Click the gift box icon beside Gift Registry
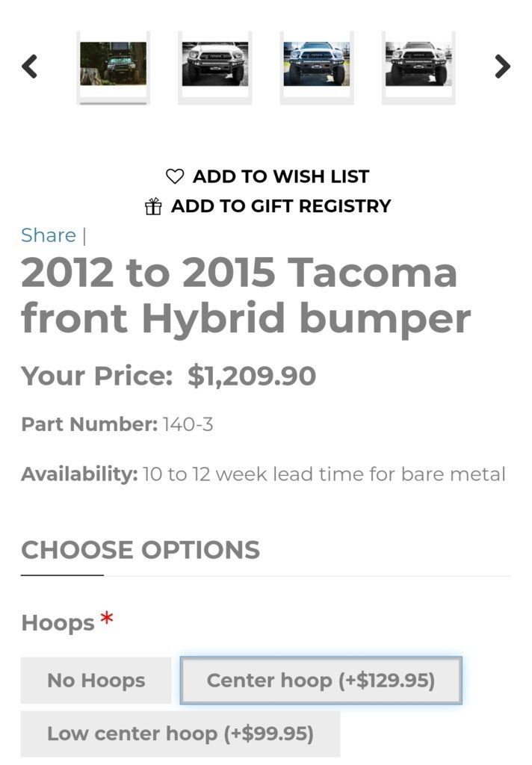 point(153,206)
